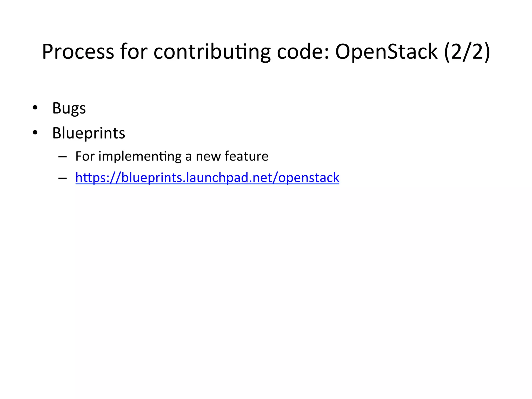Click the word "implementing" in the sub-bullet
The image size is (532, 399).
[x=140, y=156]
